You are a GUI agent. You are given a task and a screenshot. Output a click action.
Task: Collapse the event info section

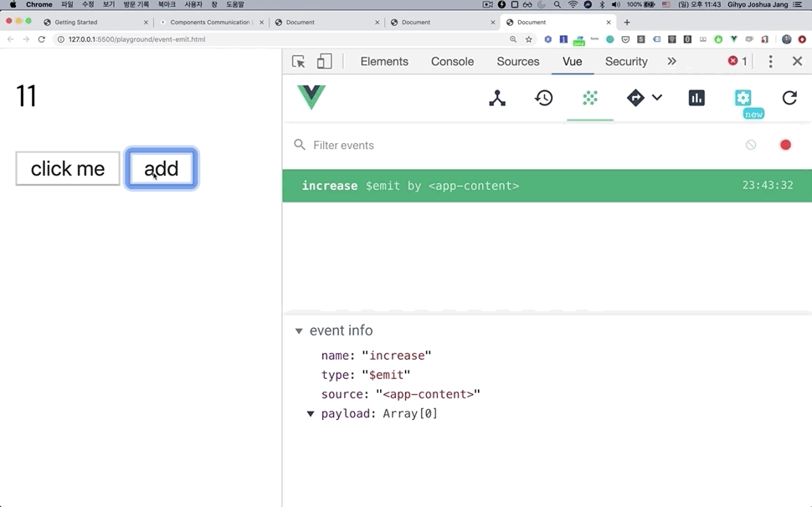click(299, 331)
